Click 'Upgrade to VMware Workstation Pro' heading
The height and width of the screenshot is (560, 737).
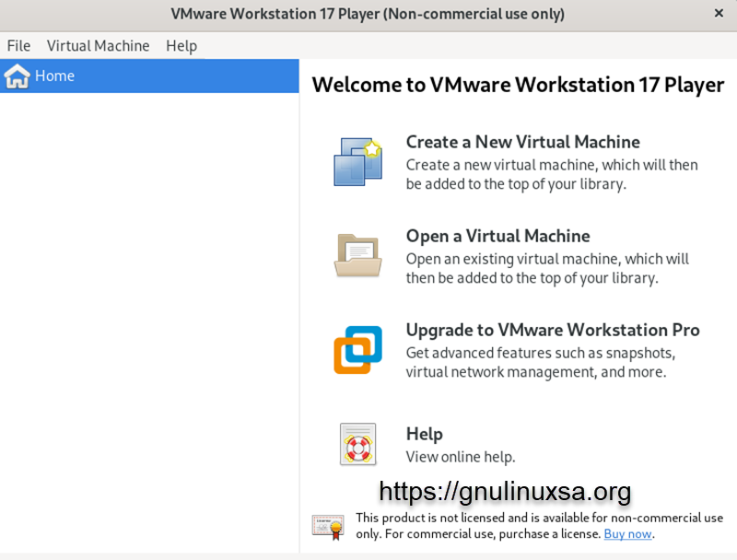[x=553, y=330]
